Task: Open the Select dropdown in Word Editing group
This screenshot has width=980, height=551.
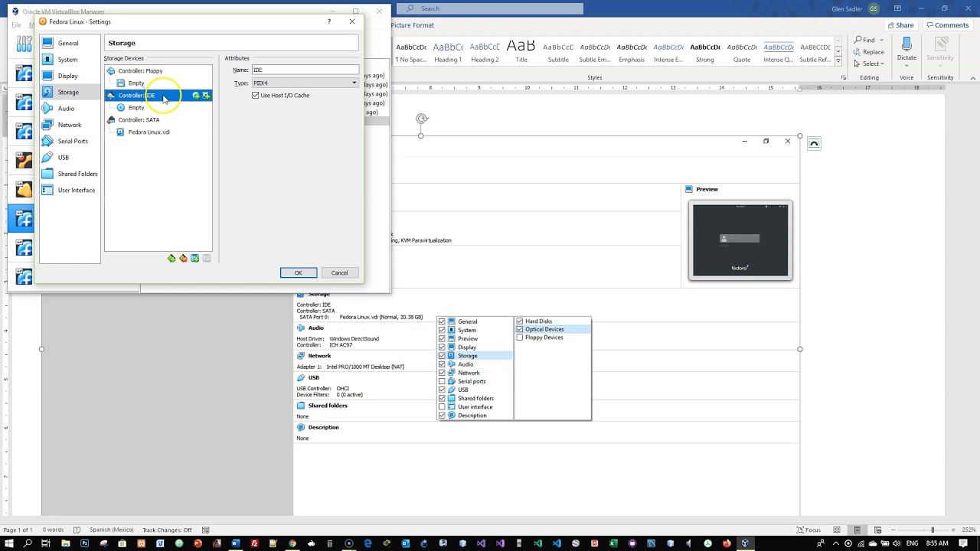Action: (869, 64)
